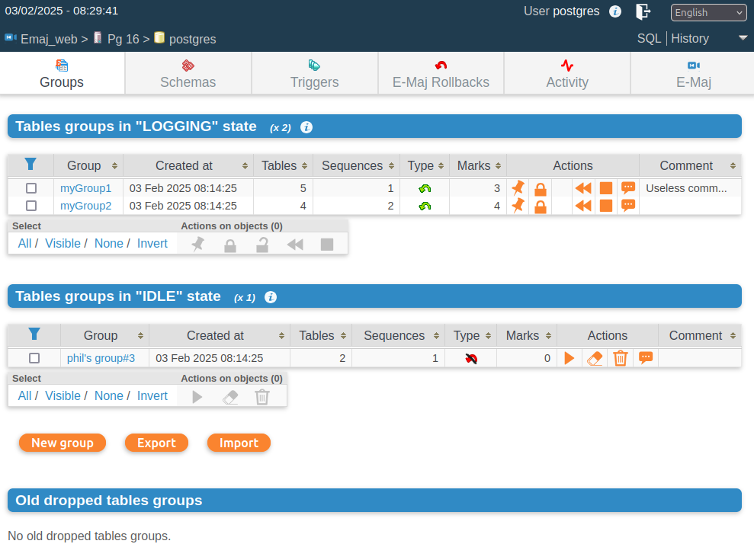Open the SQL link in header
Viewport: 754px width, 560px height.
click(649, 38)
